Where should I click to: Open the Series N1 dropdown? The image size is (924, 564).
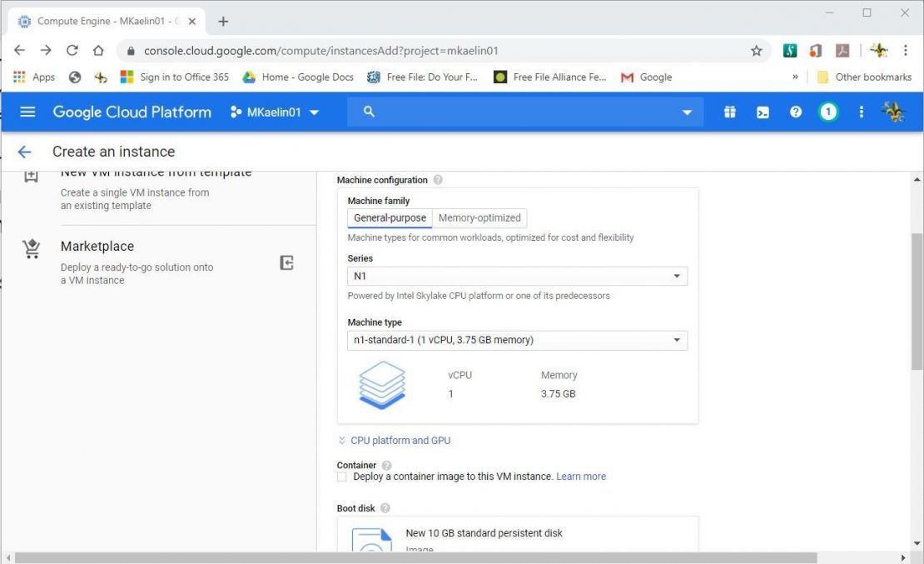click(x=516, y=276)
